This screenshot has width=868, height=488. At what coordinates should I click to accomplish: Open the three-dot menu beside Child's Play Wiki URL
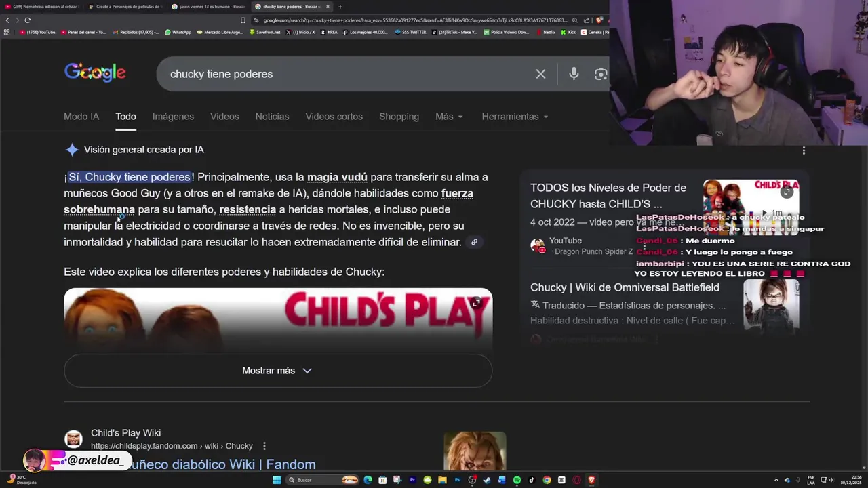click(264, 446)
